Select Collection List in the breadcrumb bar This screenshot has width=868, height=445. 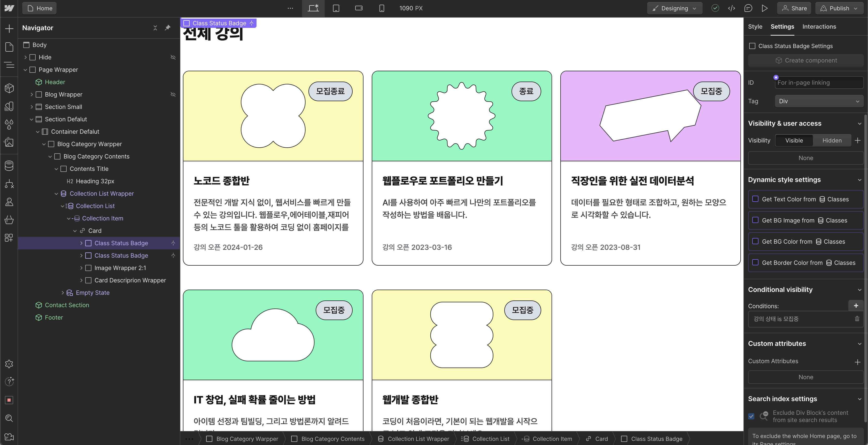485,439
